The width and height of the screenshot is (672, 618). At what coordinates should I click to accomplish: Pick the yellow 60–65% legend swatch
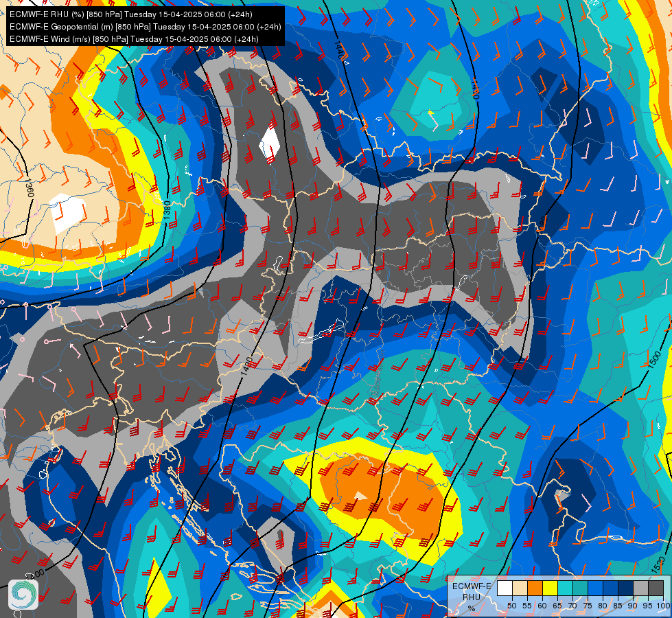(551, 588)
